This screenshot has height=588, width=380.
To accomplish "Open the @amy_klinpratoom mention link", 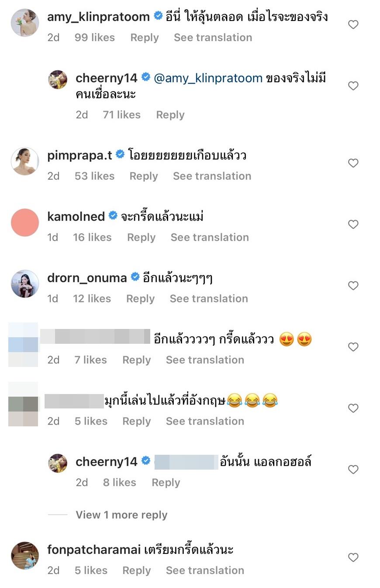I will click(x=208, y=78).
